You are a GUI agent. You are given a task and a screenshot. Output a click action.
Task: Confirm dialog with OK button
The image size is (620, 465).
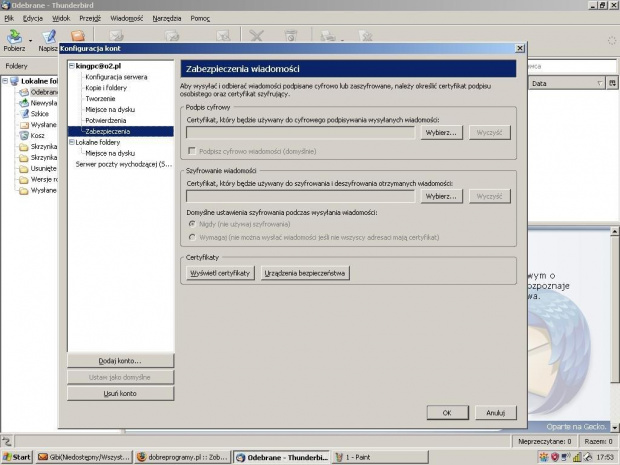click(x=447, y=413)
